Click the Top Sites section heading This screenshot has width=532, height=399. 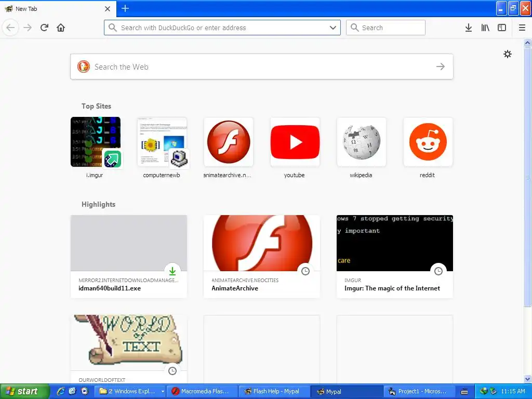[96, 106]
